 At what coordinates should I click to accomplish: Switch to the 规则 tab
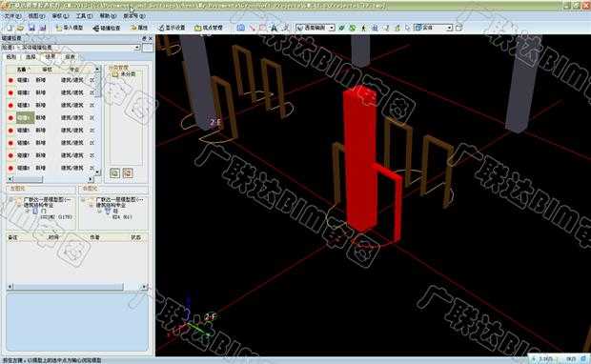pyautogui.click(x=11, y=57)
